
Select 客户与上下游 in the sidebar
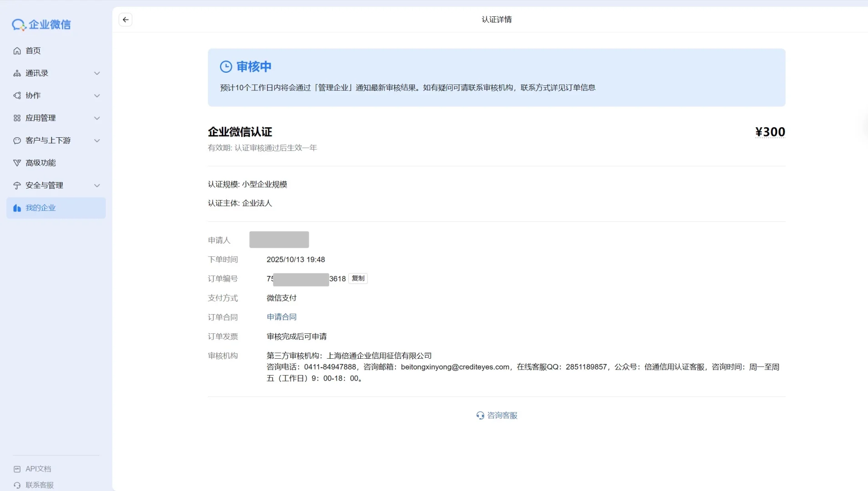[x=56, y=140]
